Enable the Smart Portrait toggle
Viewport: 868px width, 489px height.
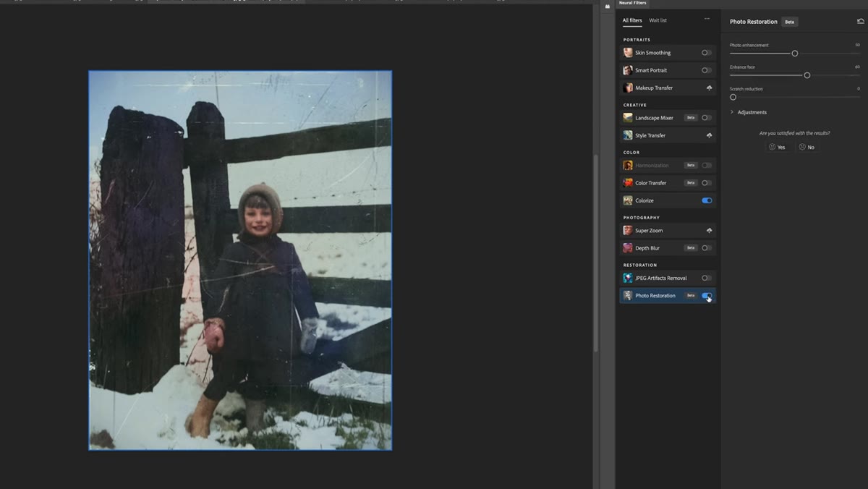pyautogui.click(x=707, y=70)
